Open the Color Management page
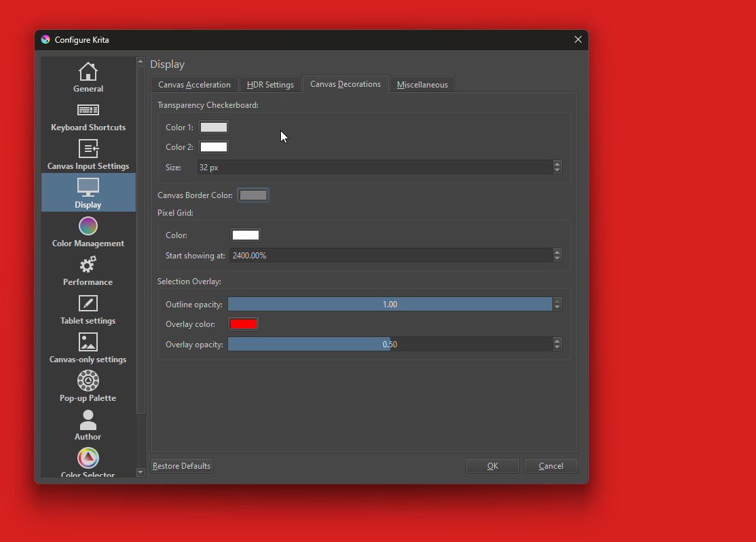Viewport: 756px width, 542px height. tap(88, 231)
